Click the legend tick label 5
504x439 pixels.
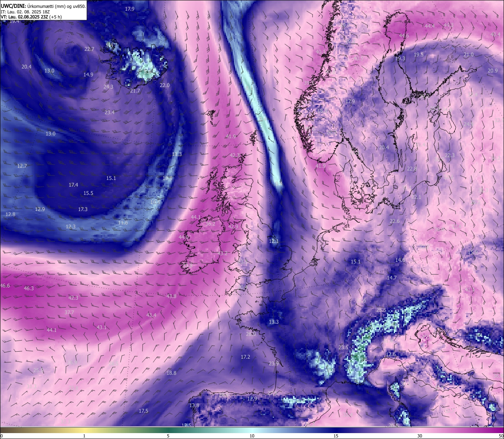[x=168, y=436]
